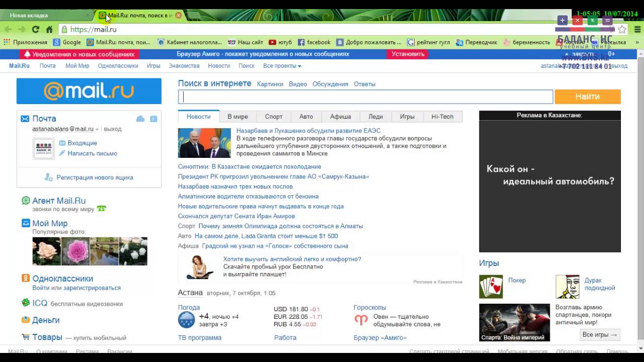Open the Картинки search category link
The image size is (644, 362).
pos(270,84)
